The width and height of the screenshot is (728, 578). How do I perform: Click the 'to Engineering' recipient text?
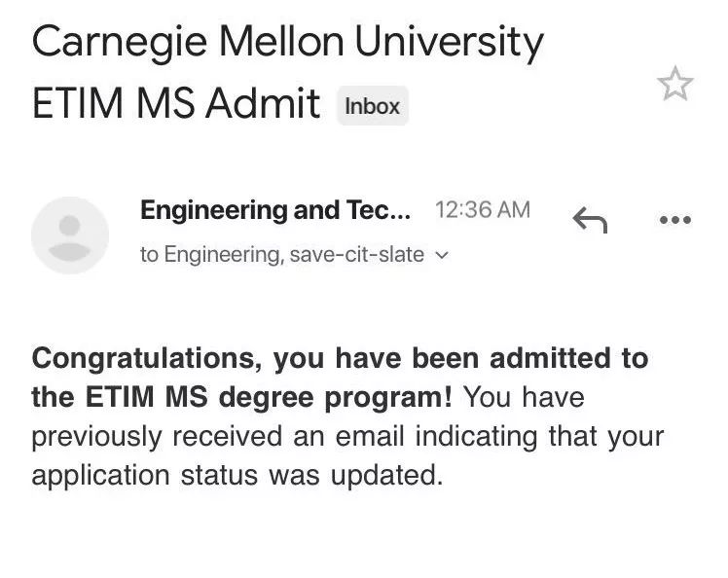[210, 254]
